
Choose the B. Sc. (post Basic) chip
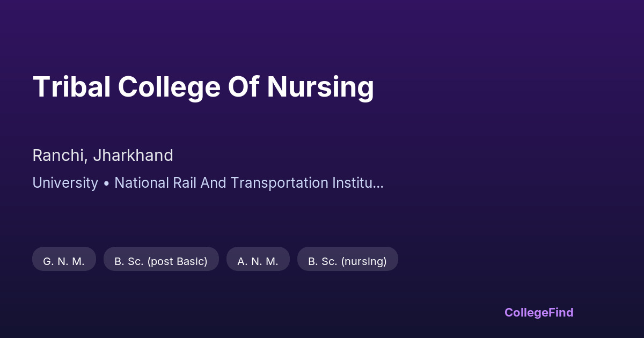tap(161, 261)
